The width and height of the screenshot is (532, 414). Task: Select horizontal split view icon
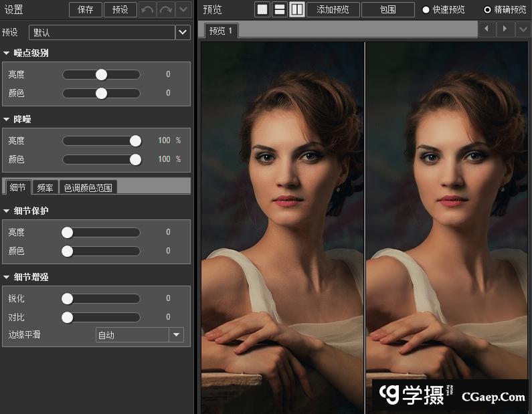(280, 9)
